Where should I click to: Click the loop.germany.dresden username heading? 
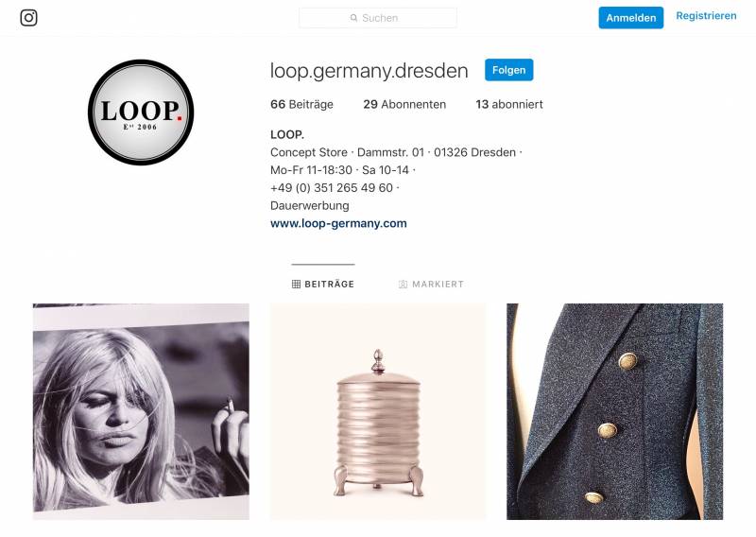[x=369, y=71]
